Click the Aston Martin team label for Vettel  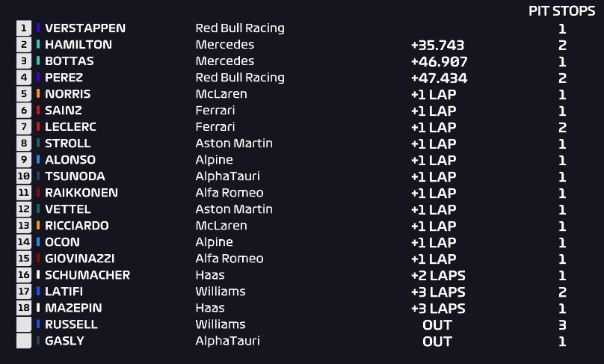coord(234,209)
